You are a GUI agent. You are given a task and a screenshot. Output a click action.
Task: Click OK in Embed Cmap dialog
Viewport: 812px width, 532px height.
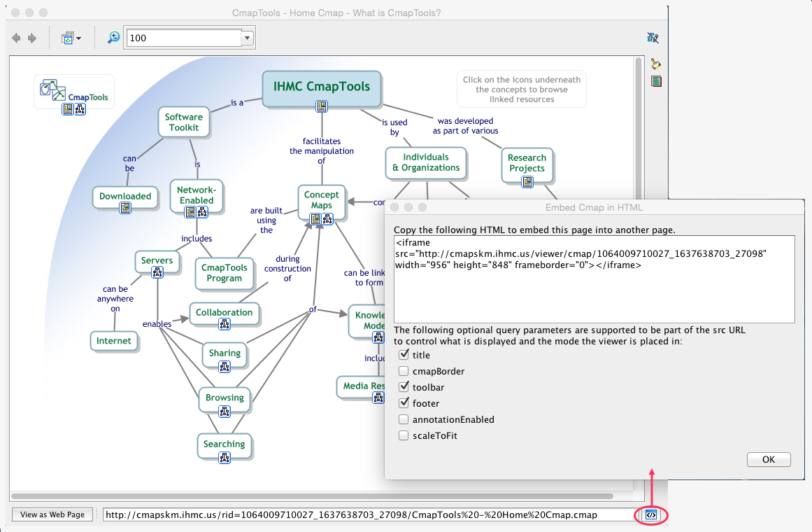[x=769, y=459]
